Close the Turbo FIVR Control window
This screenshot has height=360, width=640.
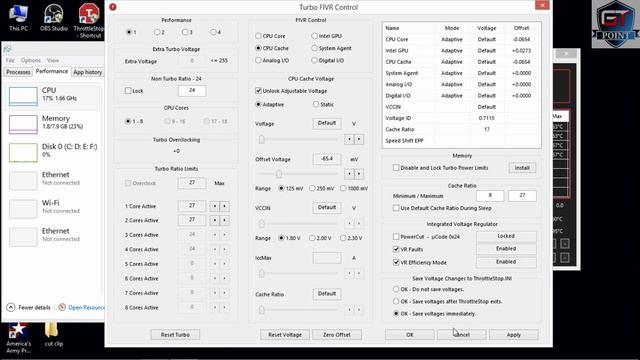tap(542, 5)
